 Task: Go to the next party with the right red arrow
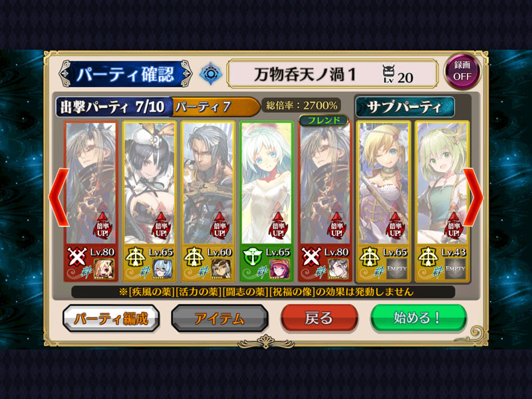click(473, 197)
